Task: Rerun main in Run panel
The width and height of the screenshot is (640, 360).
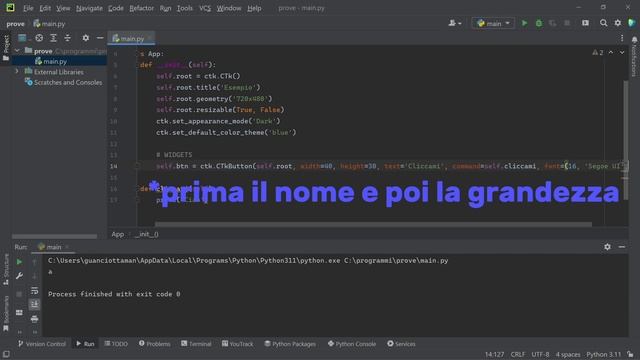Action: (x=19, y=262)
